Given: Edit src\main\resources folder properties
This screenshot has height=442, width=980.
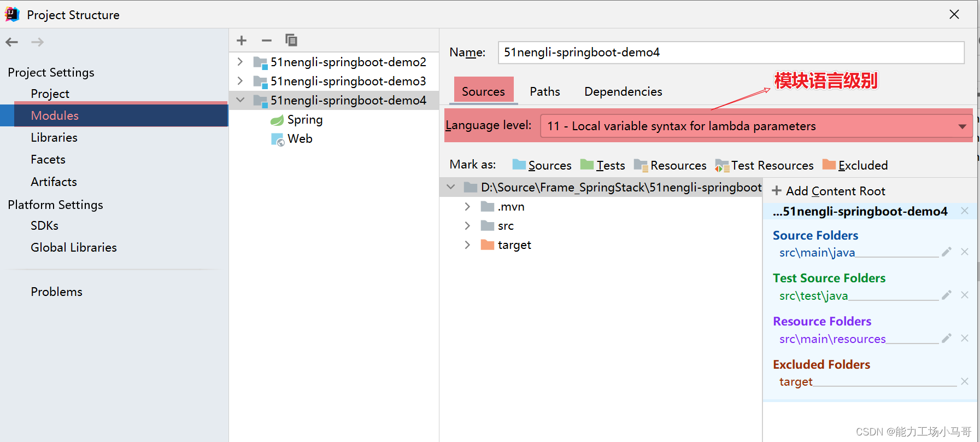Looking at the screenshot, I should (947, 338).
